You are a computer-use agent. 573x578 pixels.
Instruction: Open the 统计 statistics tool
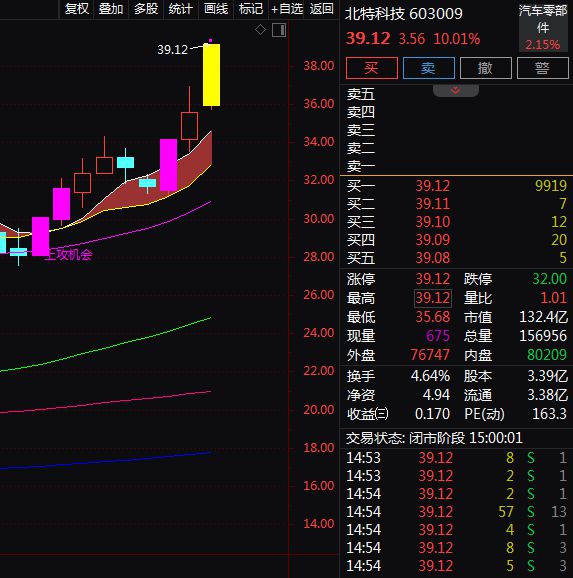click(x=181, y=8)
